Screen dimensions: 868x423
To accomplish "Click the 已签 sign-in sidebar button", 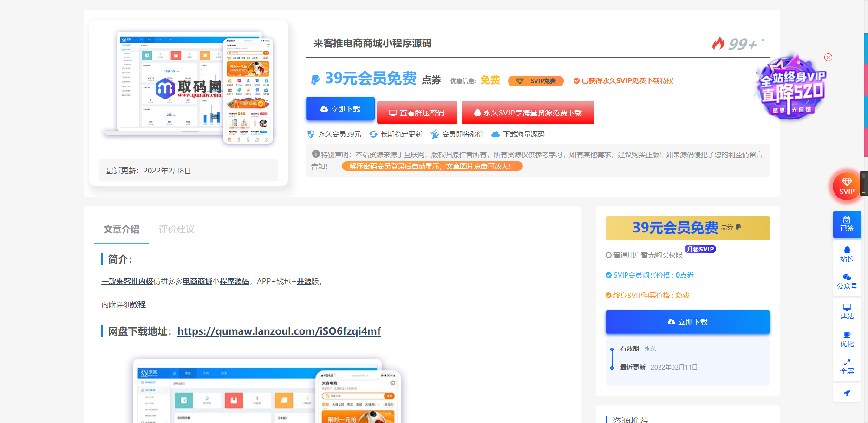I will [x=847, y=224].
